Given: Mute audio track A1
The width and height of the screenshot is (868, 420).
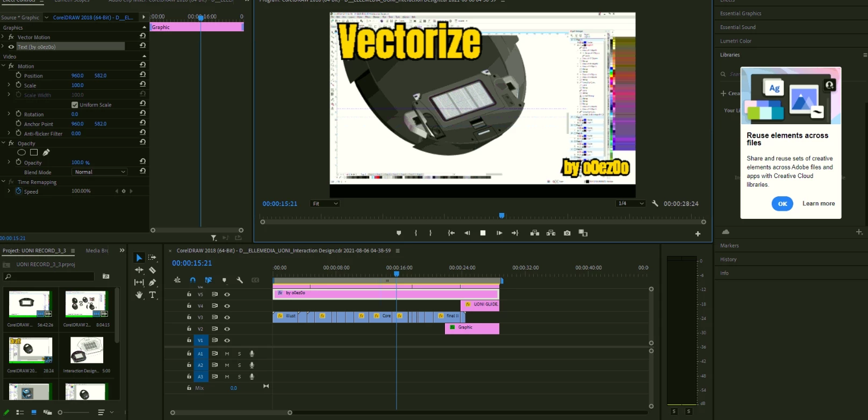Looking at the screenshot, I should point(227,354).
